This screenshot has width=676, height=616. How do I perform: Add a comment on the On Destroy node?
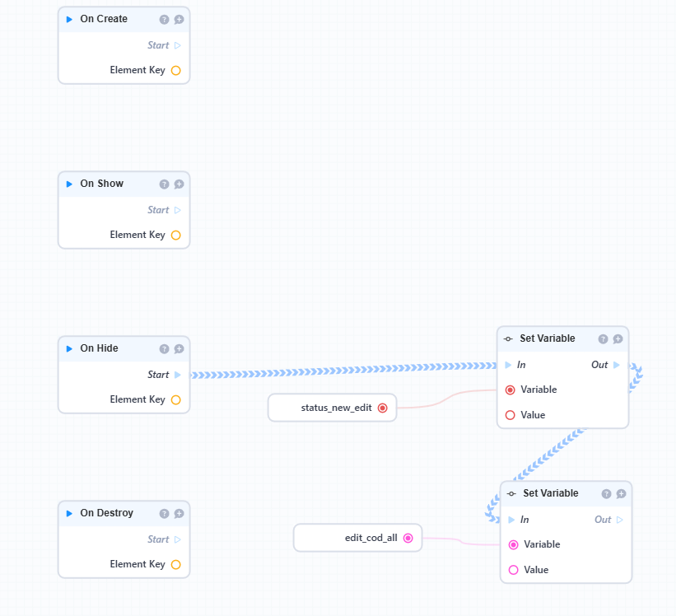pos(179,514)
